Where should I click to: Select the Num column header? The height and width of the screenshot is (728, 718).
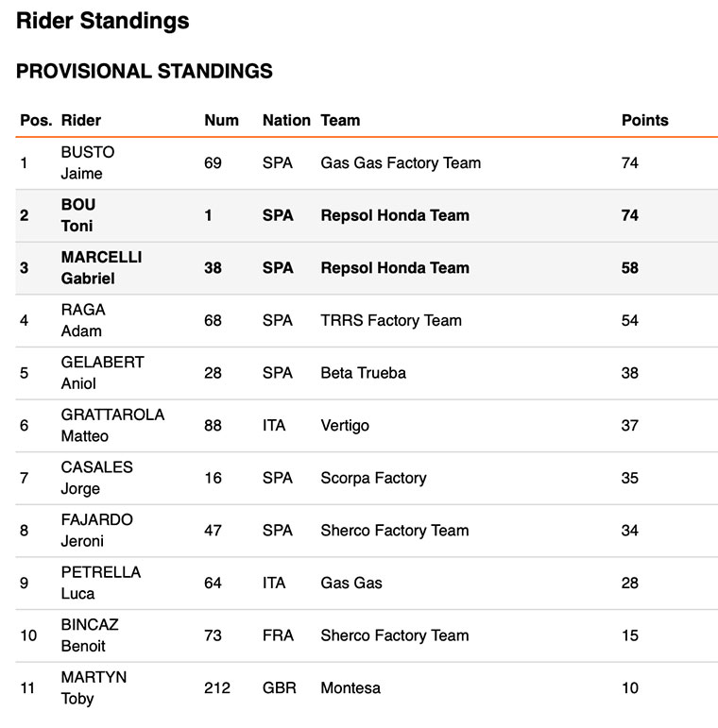tap(221, 120)
